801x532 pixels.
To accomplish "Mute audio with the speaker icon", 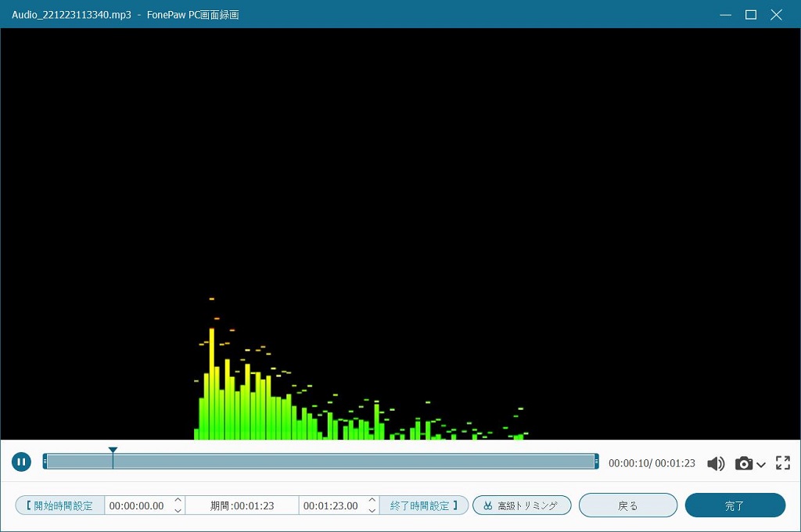I will [x=715, y=463].
